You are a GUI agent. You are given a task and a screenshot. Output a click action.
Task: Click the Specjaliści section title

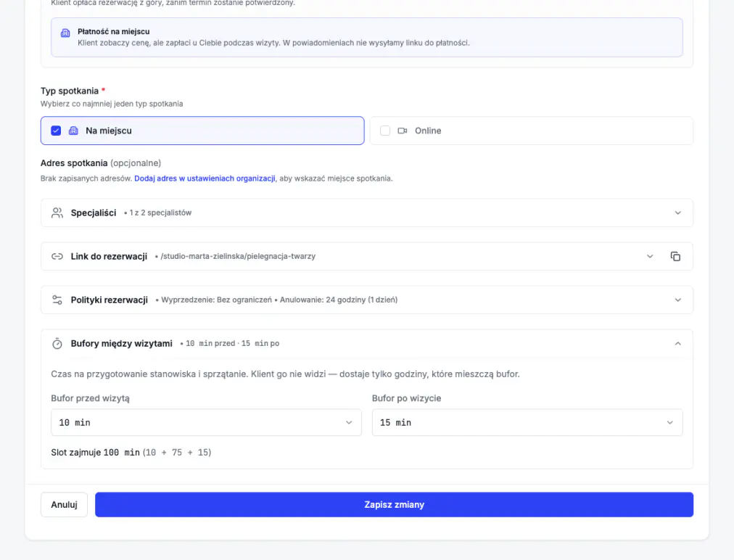(94, 213)
